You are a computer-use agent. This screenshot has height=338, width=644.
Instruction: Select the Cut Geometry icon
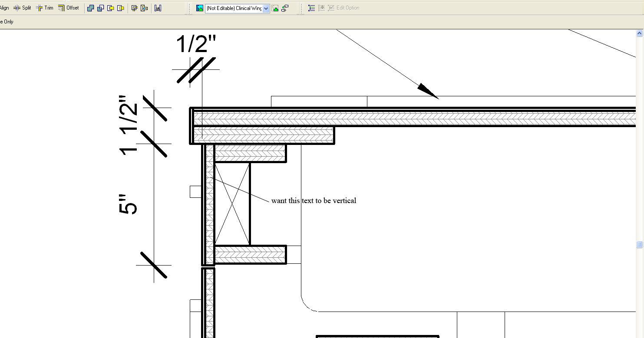tap(111, 8)
